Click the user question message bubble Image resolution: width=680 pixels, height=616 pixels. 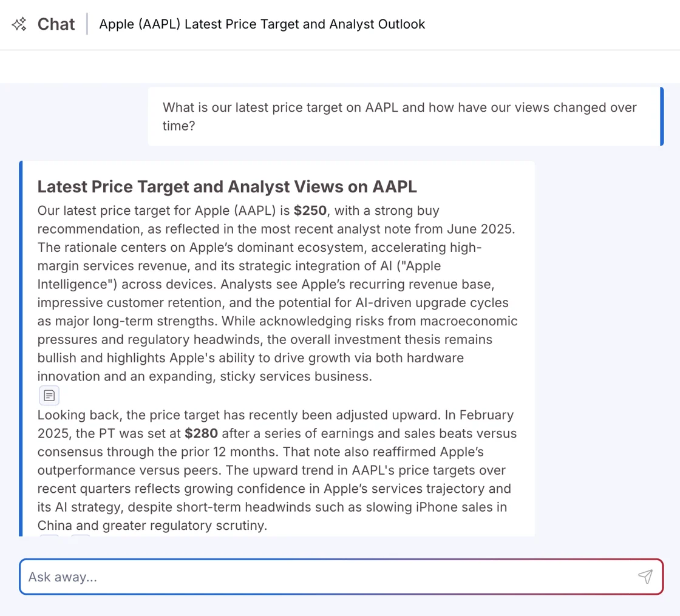pos(404,116)
